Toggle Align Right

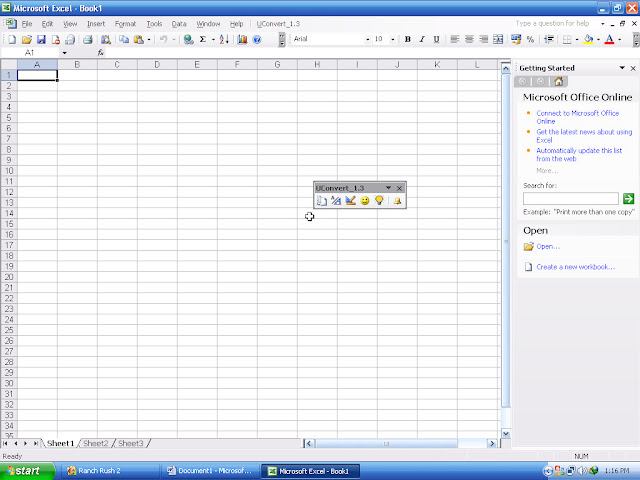[x=484, y=39]
